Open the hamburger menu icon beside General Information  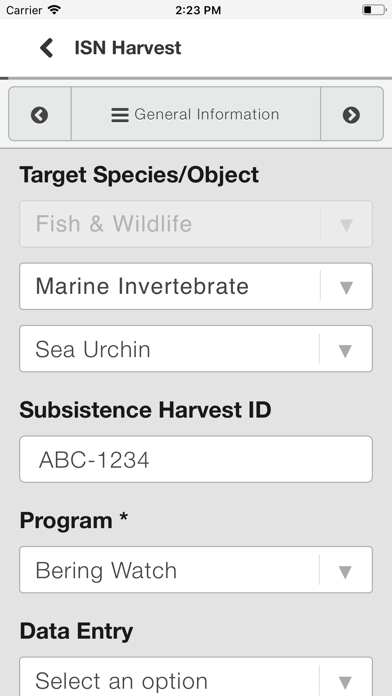click(120, 115)
